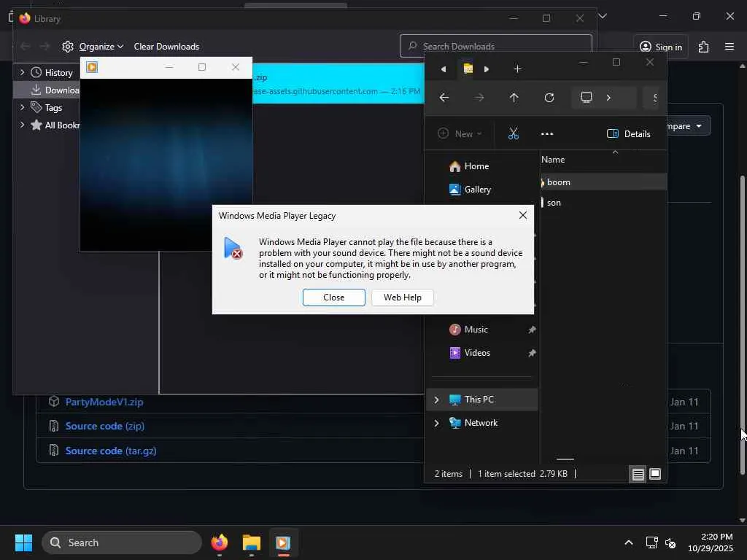This screenshot has height=560, width=747.
Task: Go back in File Explorer
Action: 444,98
